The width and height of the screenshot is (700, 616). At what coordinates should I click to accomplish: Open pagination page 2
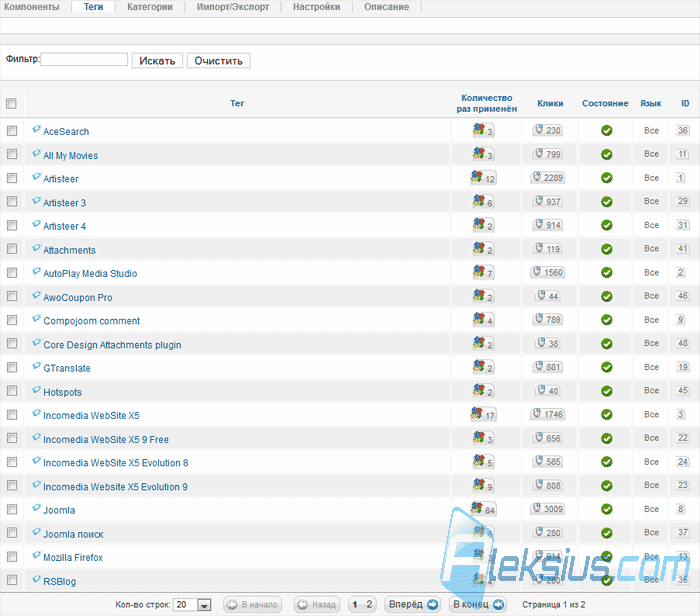coord(369,604)
